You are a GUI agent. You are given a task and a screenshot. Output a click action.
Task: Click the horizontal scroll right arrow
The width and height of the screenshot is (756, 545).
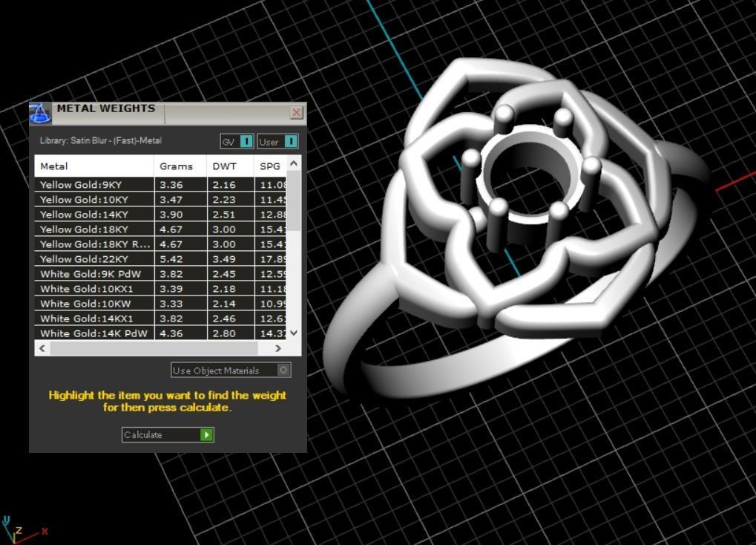[278, 348]
